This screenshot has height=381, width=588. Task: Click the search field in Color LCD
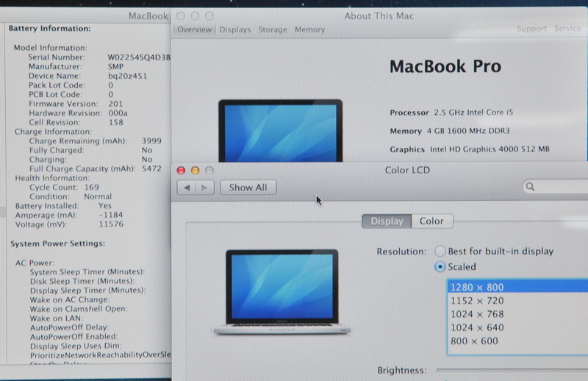coord(555,187)
